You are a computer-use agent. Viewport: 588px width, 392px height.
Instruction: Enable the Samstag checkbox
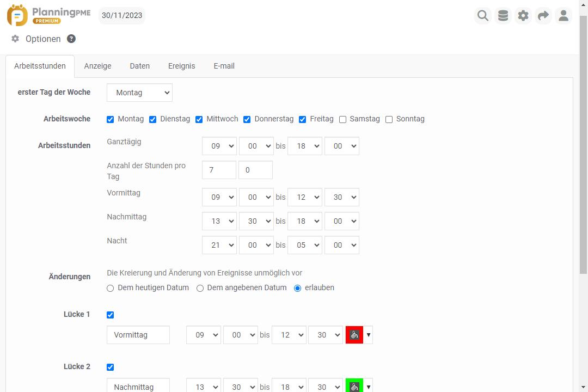(343, 119)
